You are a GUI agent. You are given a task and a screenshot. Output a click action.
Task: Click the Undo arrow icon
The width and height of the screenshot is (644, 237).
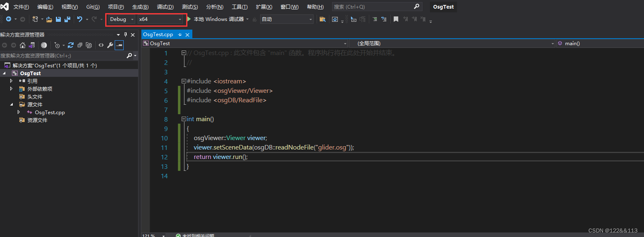(x=80, y=19)
